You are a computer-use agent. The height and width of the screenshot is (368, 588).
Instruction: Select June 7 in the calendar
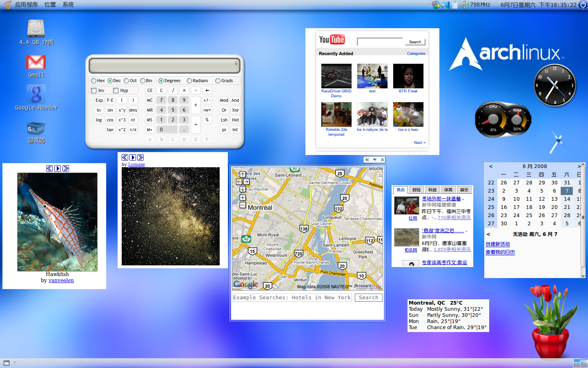pyautogui.click(x=567, y=191)
